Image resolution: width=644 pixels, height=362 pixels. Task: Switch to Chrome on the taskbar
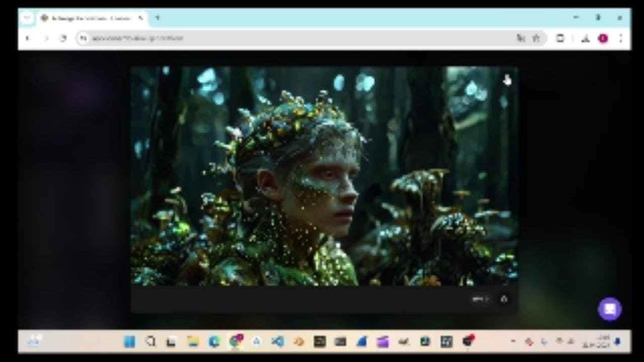tap(235, 342)
